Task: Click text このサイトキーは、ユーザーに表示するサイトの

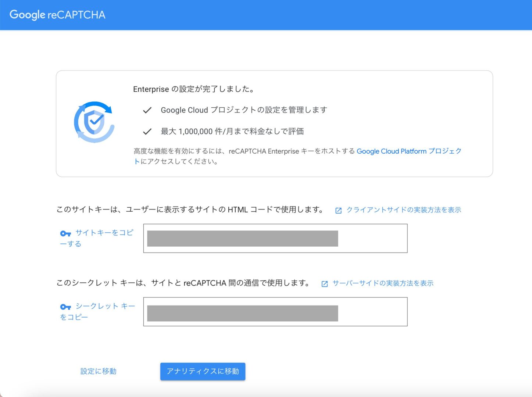Action: [141, 210]
